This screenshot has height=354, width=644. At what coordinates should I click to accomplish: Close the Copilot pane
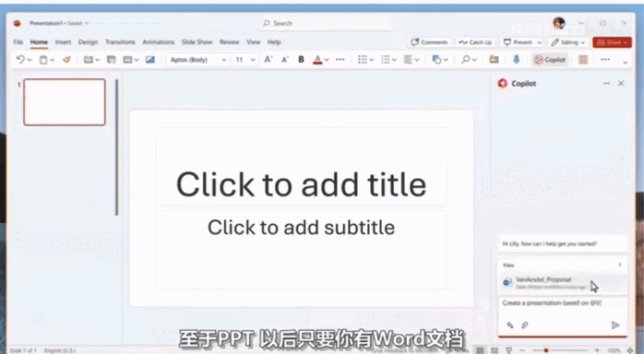pyautogui.click(x=621, y=83)
